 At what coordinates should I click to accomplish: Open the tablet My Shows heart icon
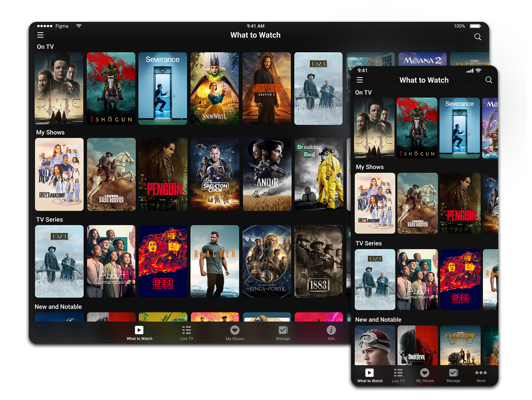[235, 330]
